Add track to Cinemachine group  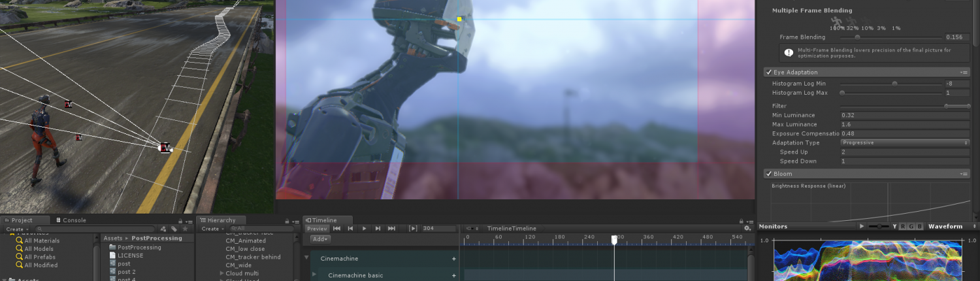454,259
